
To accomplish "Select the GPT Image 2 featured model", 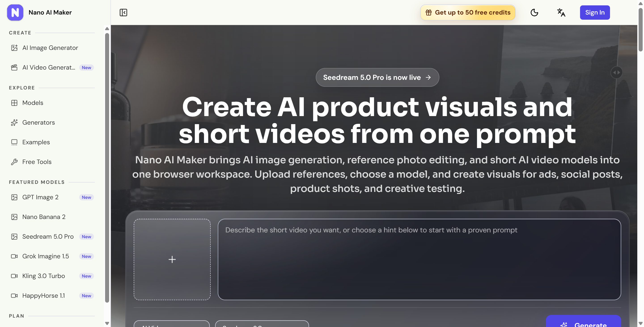I will pyautogui.click(x=52, y=197).
